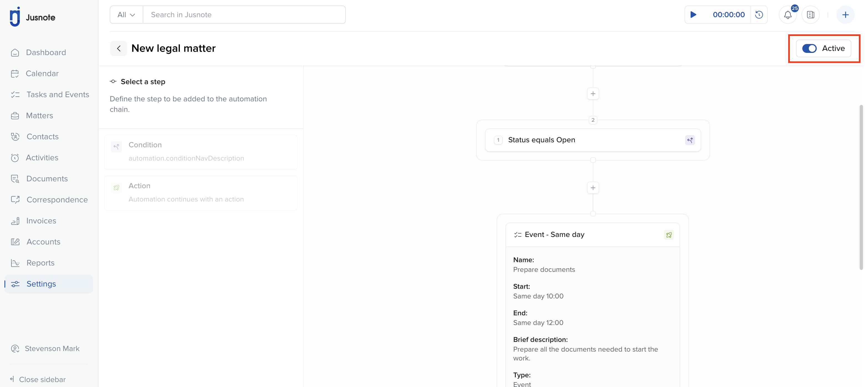Toggle the Active automation switch
Viewport: 868px width, 387px height.
809,48
